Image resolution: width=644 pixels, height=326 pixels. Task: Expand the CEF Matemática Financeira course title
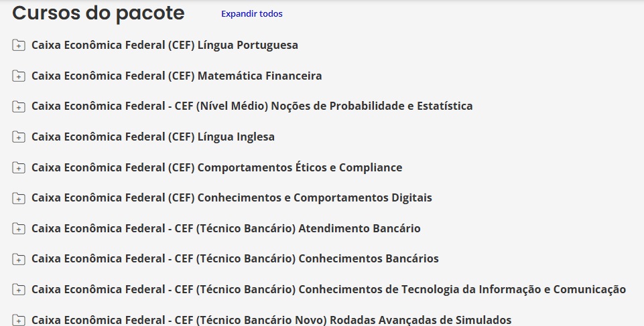[177, 76]
